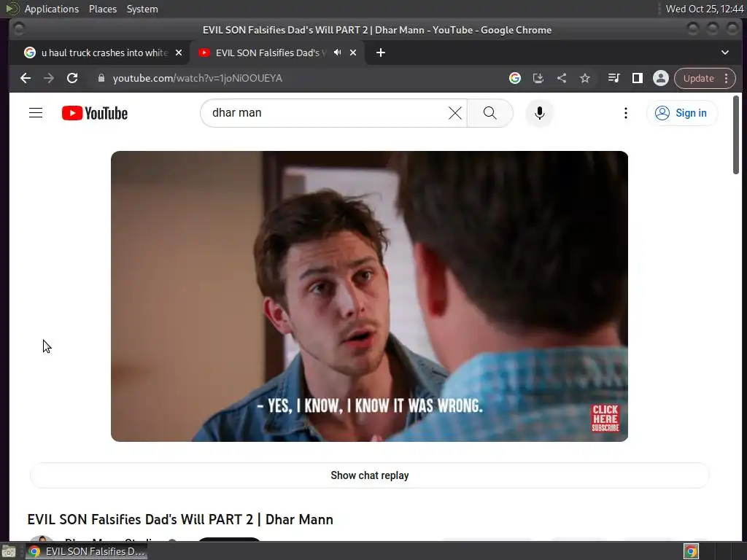Click the Update button in Chrome
Screen dimensions: 747x560
(x=698, y=78)
